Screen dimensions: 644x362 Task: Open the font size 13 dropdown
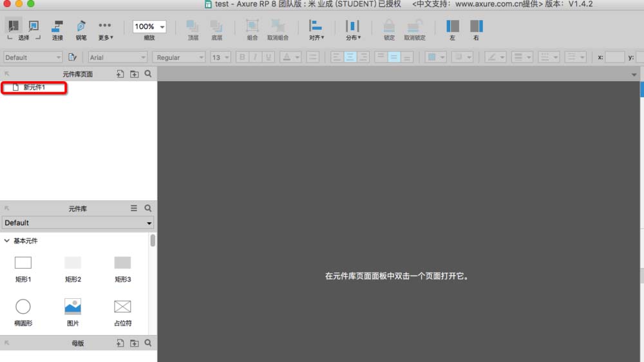(x=220, y=57)
